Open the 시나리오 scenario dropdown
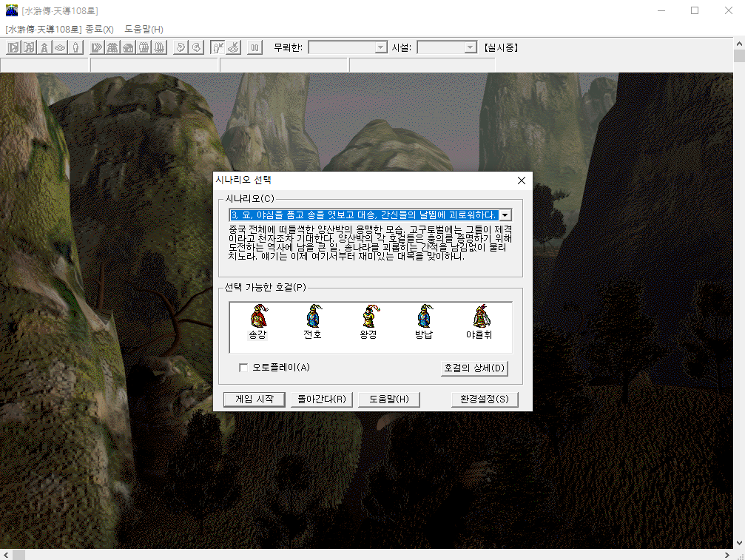 coord(505,215)
